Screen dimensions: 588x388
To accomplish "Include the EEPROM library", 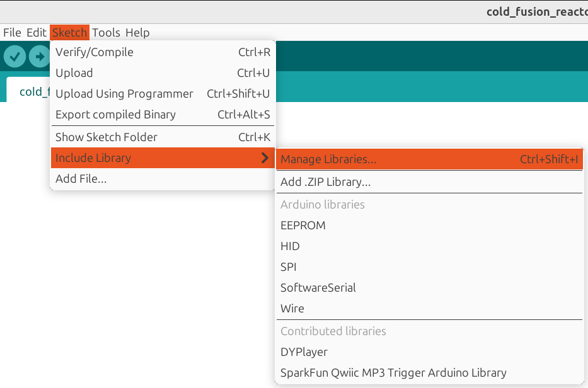I will point(303,225).
